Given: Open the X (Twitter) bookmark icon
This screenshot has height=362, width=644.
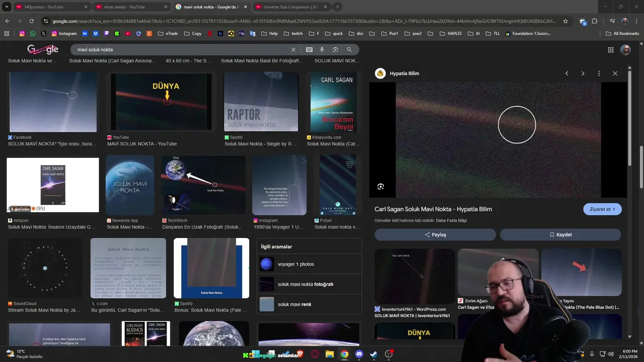Looking at the screenshot, I should pos(43,34).
